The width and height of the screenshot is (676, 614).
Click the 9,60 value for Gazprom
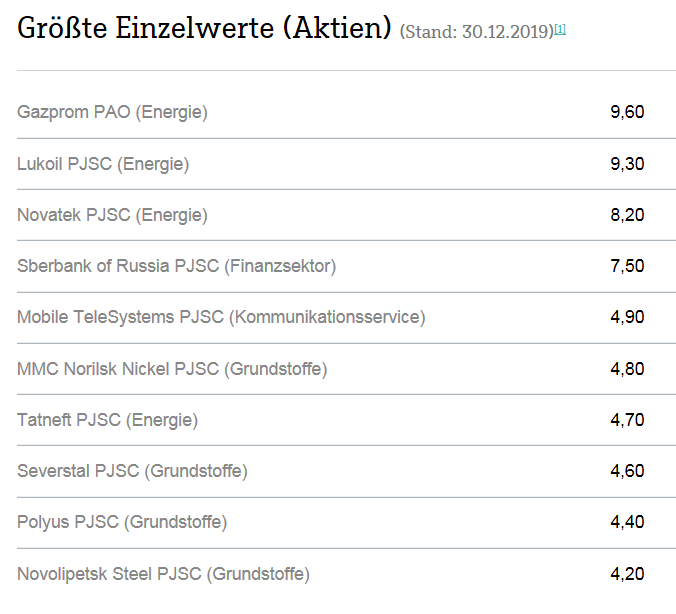tap(627, 112)
